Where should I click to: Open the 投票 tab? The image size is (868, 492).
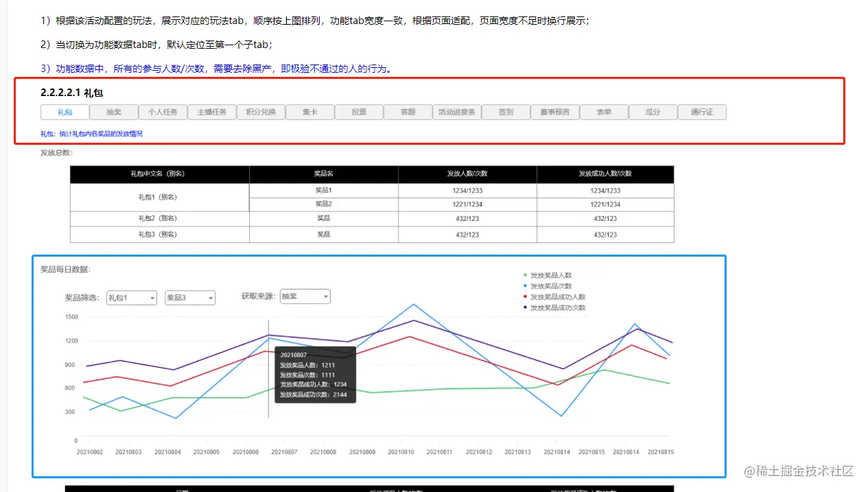pos(359,112)
